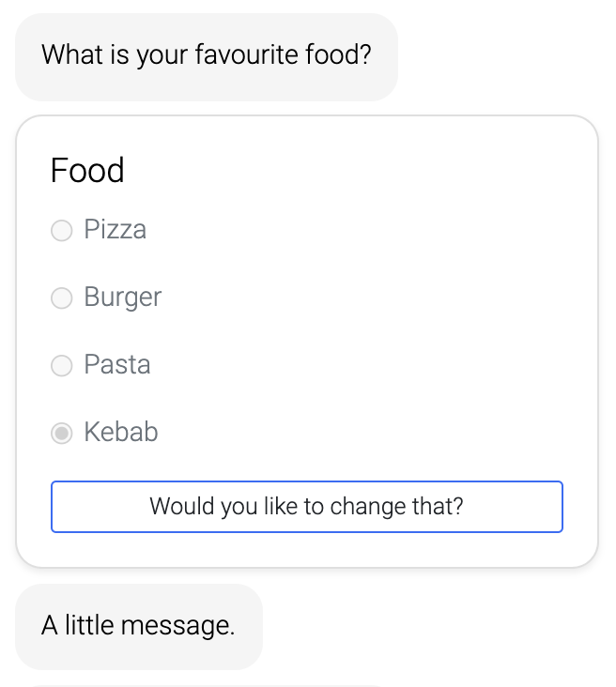Click the word "message" in bottom bubble

point(184,626)
